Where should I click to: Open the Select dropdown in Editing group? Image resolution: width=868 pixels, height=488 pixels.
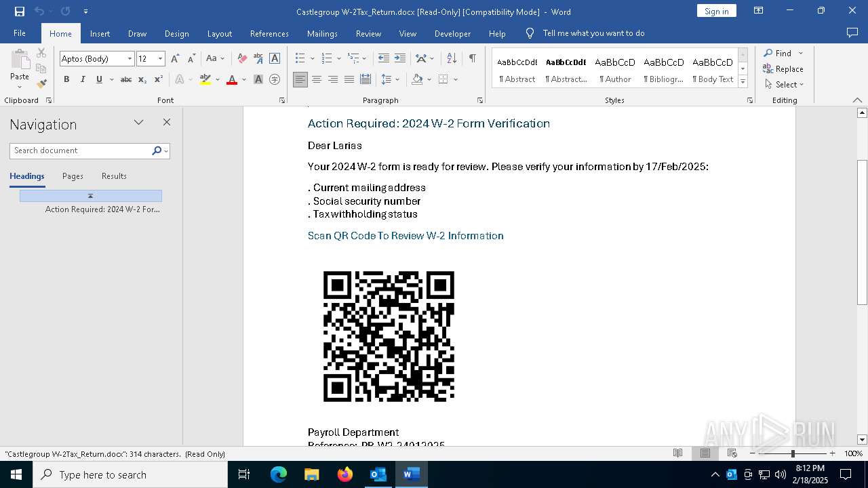[x=784, y=85]
